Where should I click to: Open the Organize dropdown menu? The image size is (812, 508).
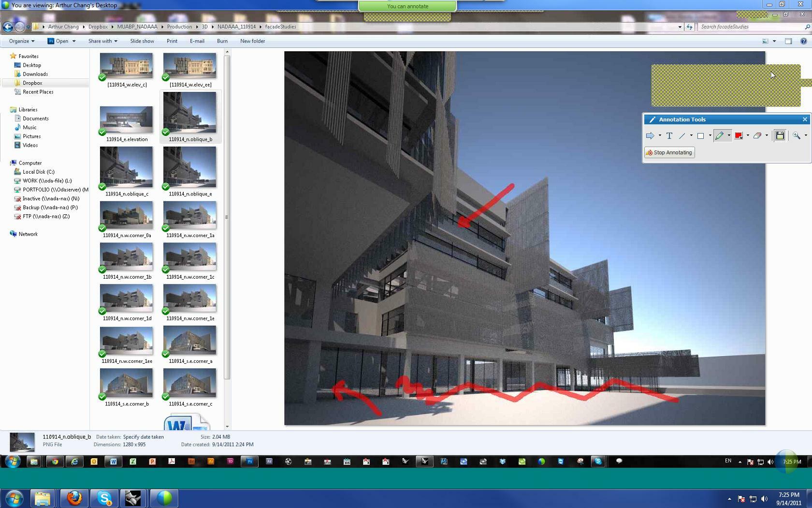pos(22,41)
